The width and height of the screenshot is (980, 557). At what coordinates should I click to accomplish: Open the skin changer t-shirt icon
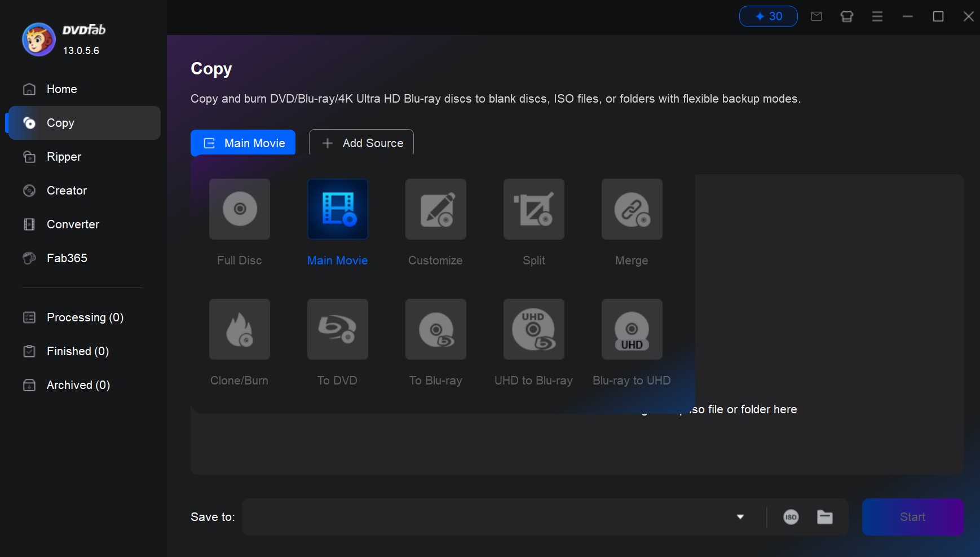pos(847,16)
